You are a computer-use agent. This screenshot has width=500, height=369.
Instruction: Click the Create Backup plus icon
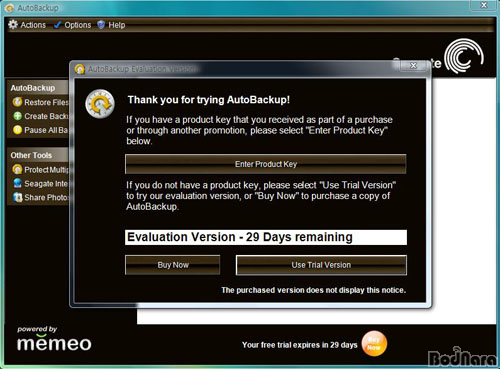pos(17,116)
